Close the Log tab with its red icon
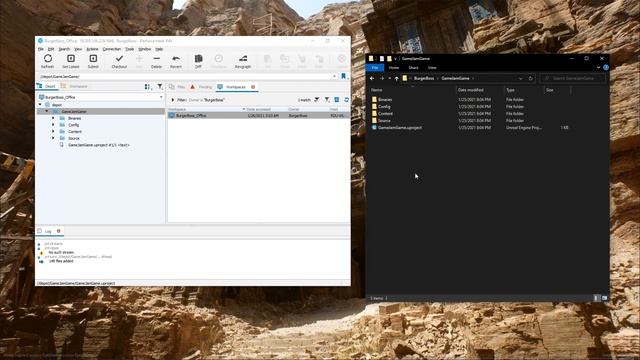 [58, 231]
